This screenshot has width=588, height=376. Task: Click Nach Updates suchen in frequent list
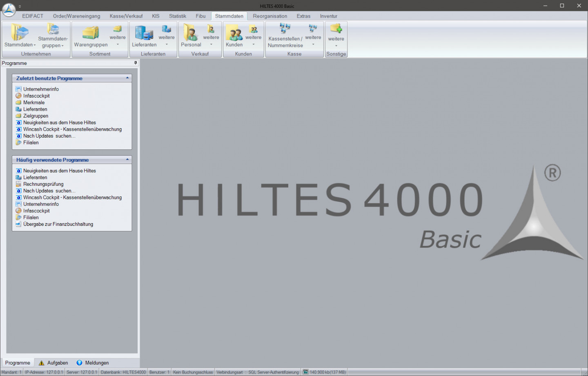point(49,191)
